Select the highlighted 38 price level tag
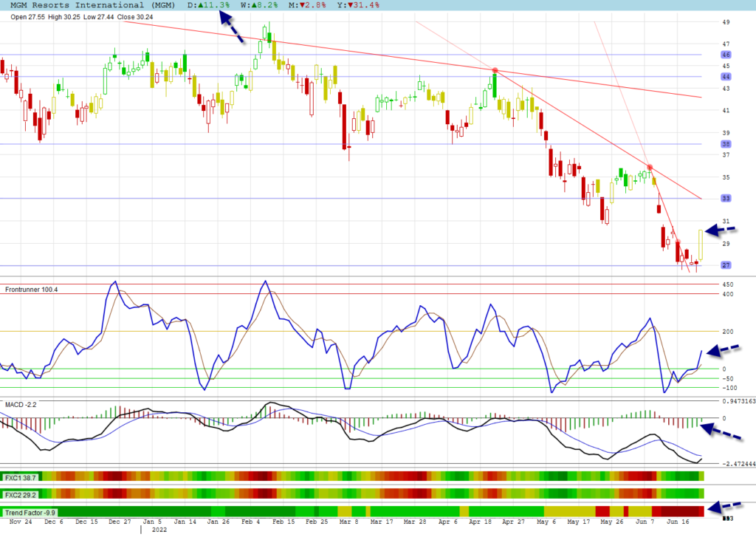This screenshot has width=756, height=543. pyautogui.click(x=726, y=144)
